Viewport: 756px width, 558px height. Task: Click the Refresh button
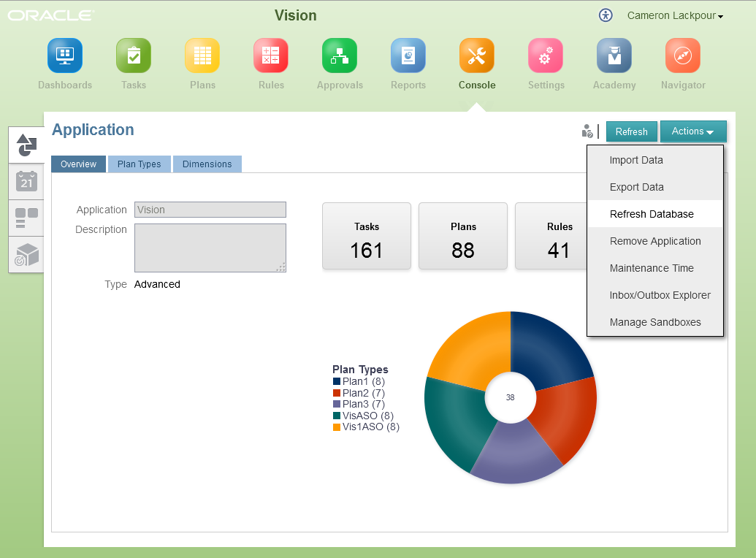[x=632, y=131]
